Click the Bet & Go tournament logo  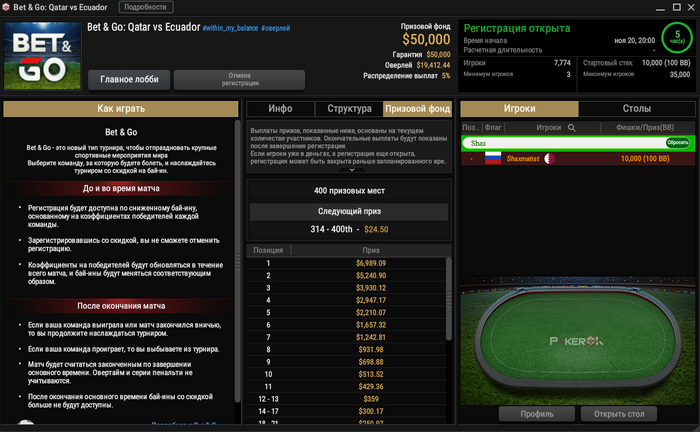pos(42,55)
